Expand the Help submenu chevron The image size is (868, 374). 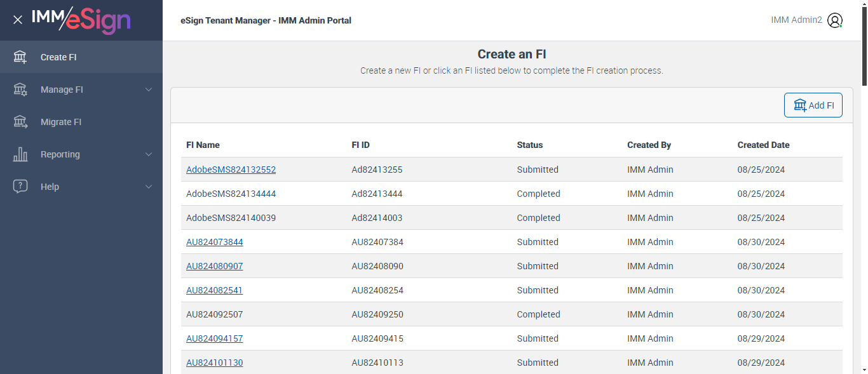[149, 187]
